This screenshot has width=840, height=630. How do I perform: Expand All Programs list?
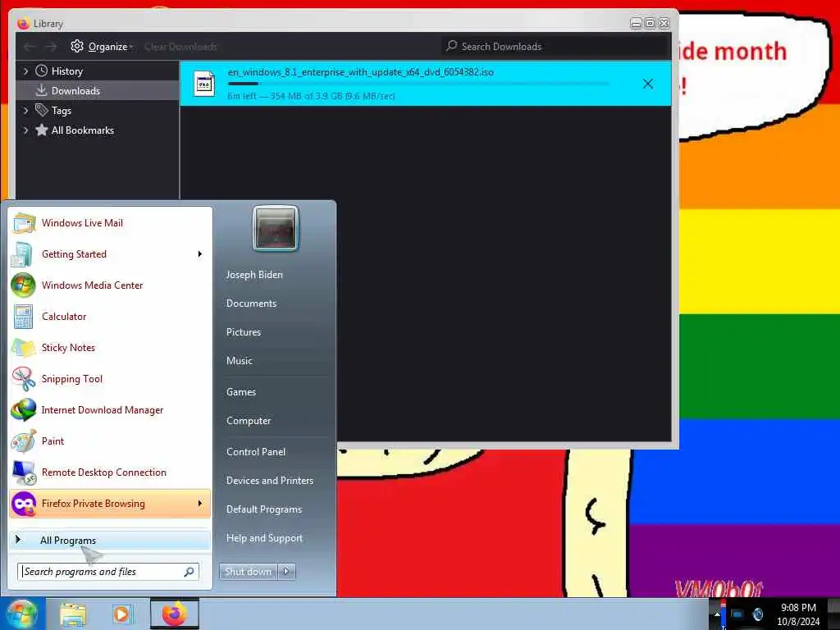point(109,540)
